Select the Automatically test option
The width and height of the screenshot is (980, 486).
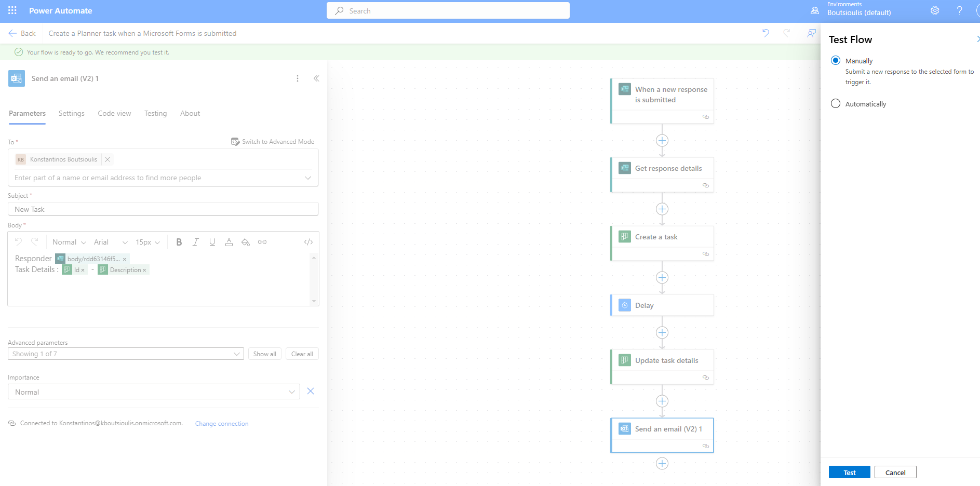point(836,103)
